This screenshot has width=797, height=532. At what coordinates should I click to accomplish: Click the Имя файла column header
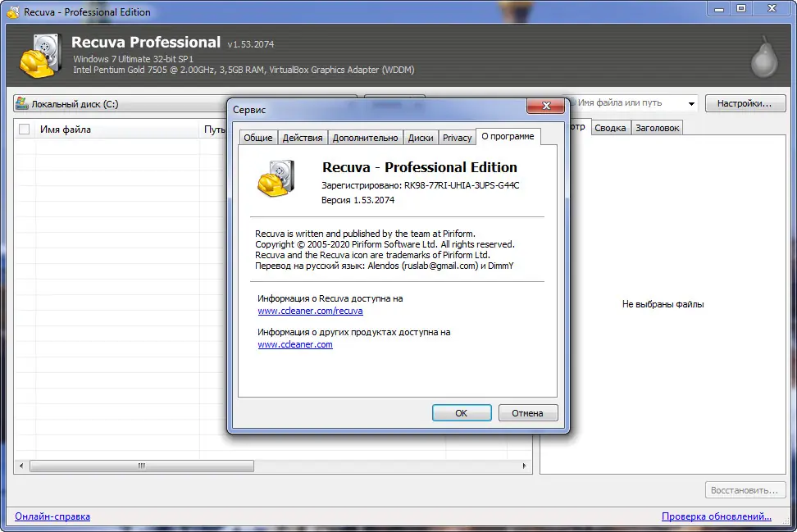point(117,130)
